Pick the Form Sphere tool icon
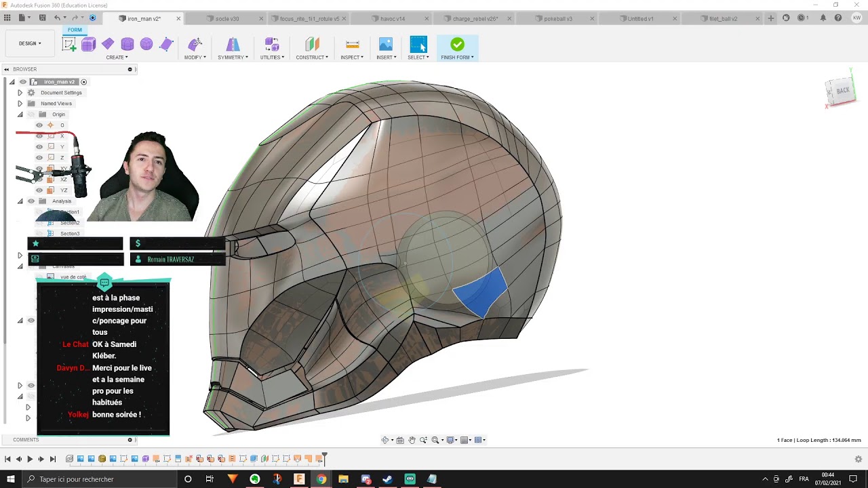 pos(146,45)
